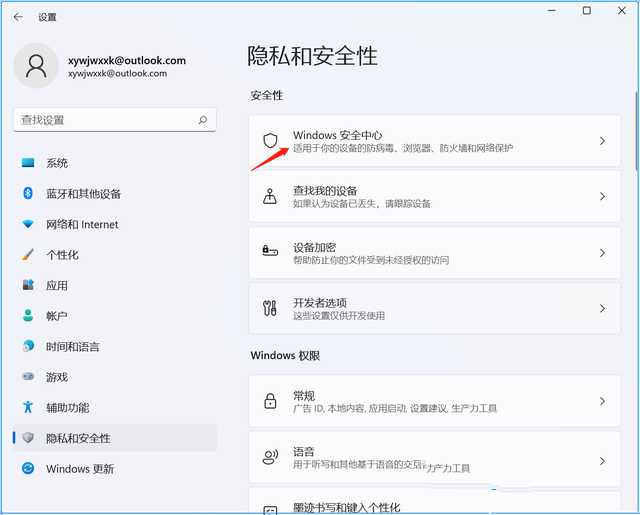
Task: Select 帐户 in the sidebar
Action: [x=115, y=315]
